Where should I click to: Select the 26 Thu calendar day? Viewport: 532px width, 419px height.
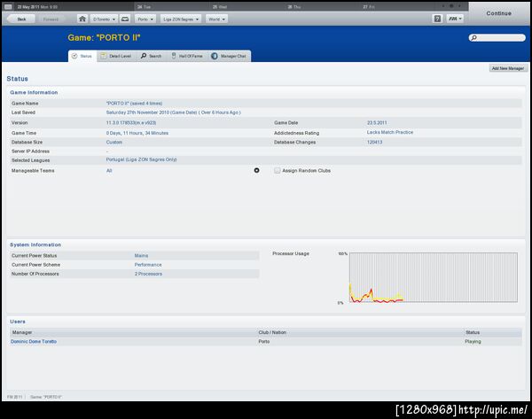click(x=294, y=7)
